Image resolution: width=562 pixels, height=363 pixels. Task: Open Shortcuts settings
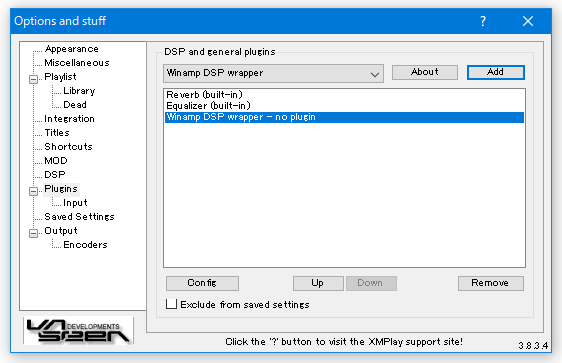click(68, 147)
